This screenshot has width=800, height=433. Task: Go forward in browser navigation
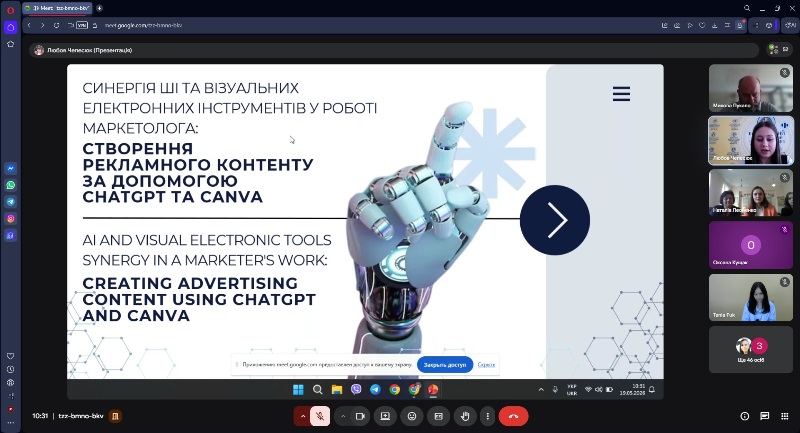click(x=42, y=25)
